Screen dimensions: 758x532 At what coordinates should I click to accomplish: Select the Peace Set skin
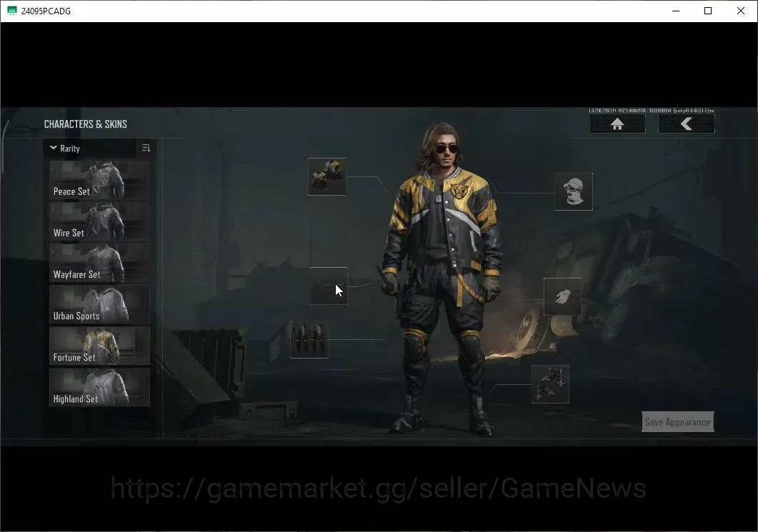pos(99,180)
